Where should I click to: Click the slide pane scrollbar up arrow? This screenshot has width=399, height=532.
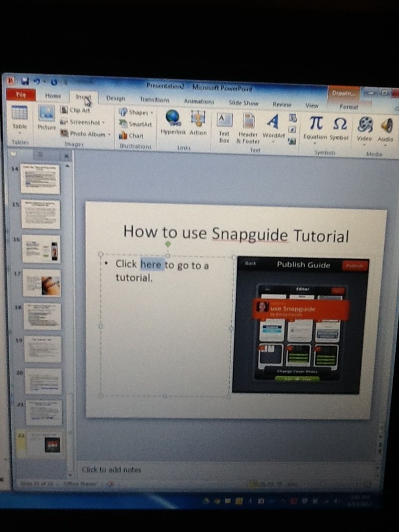click(x=68, y=166)
